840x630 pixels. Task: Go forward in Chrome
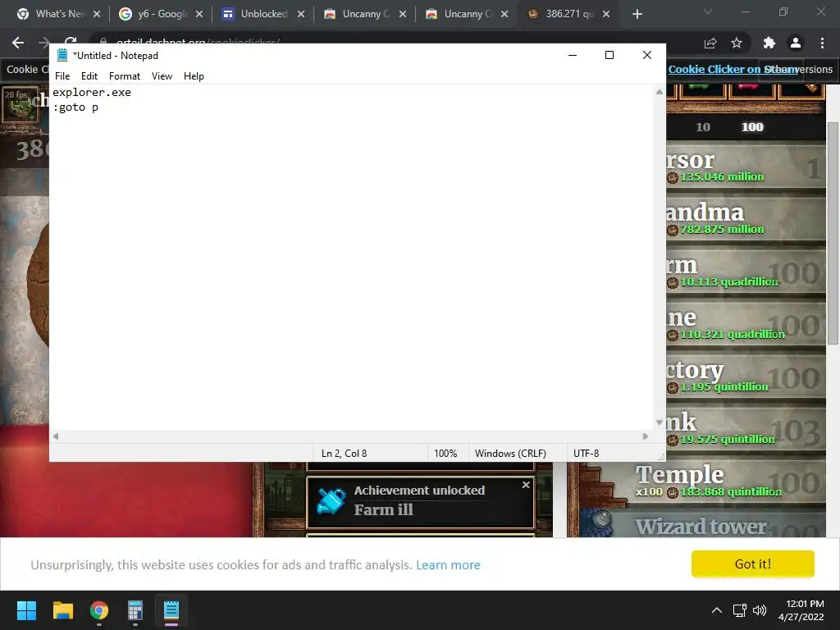click(44, 43)
